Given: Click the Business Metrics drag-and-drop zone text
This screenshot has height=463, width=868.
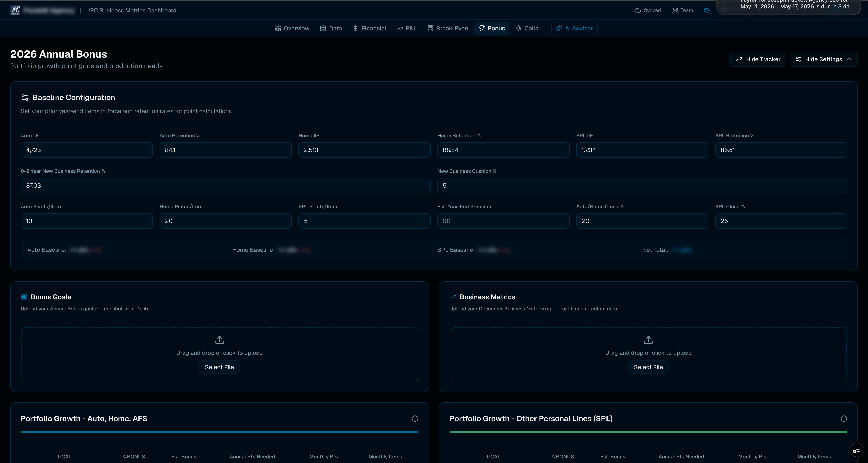Looking at the screenshot, I should [648, 353].
